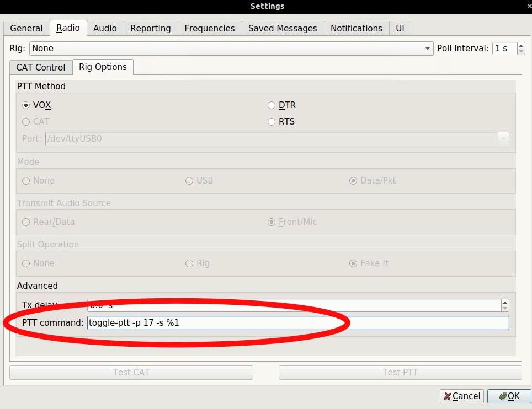This screenshot has height=409, width=532.
Task: Show the Saved Messages tab
Action: tap(283, 29)
